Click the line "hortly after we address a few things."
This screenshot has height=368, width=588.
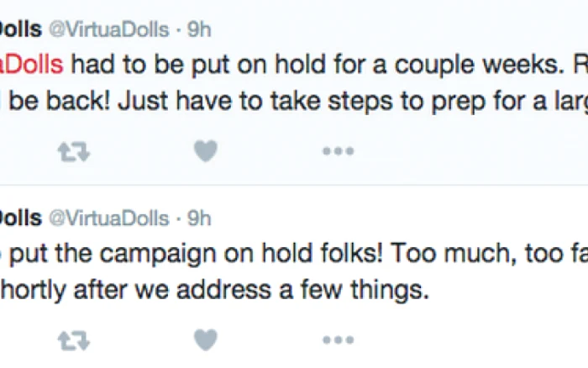coord(214,291)
